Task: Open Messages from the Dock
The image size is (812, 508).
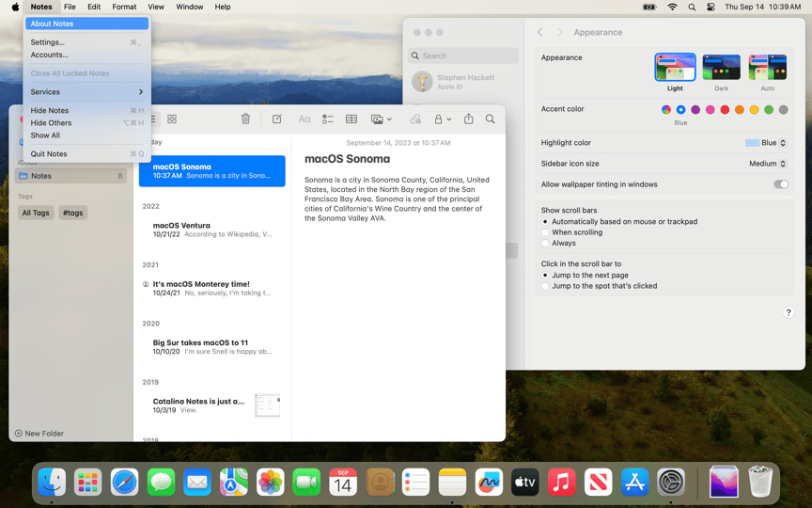Action: [161, 482]
